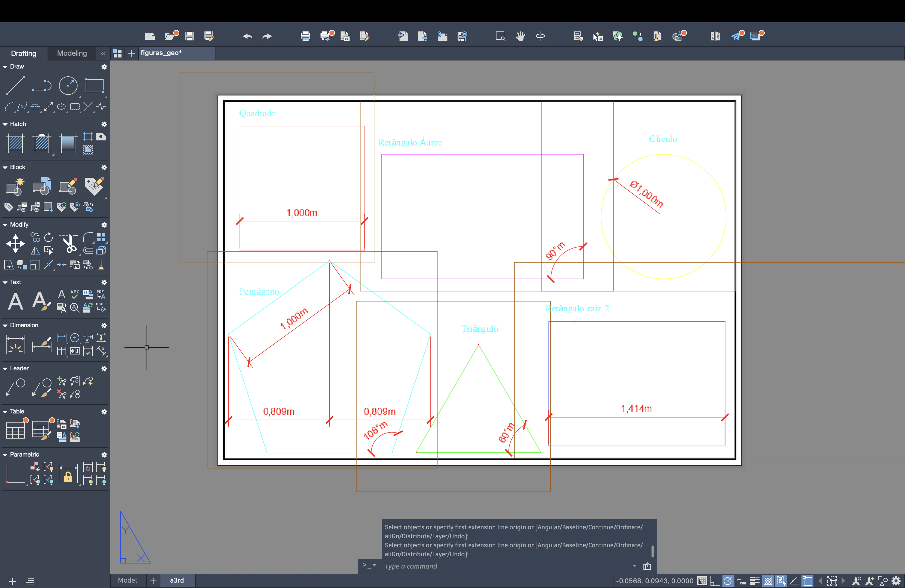Switch to the Model layout tab

coord(127,581)
